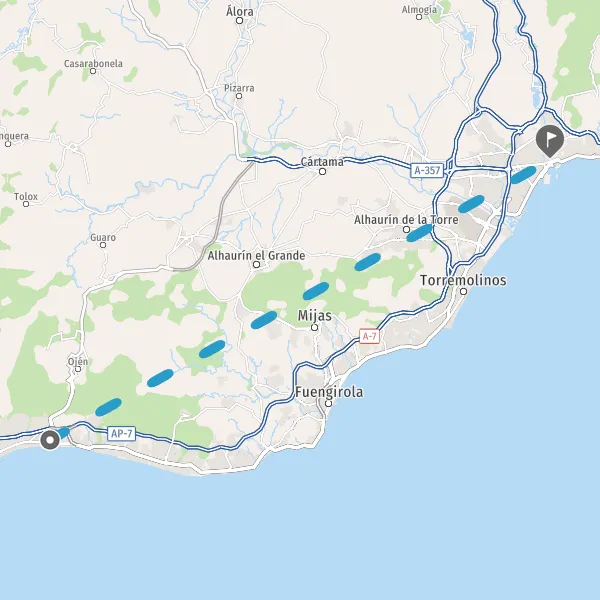600x600 pixels.
Task: Click the Cártama town label
Action: [322, 162]
